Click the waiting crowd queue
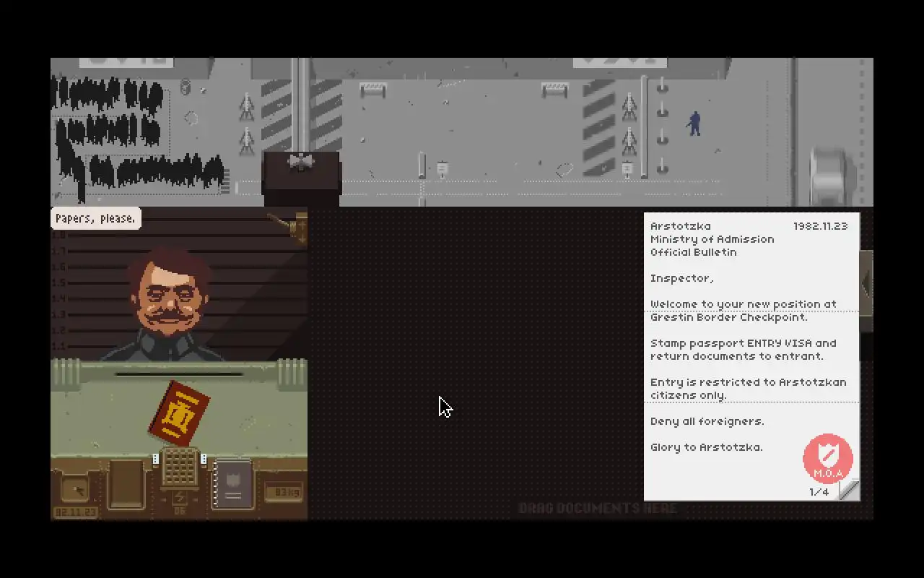Viewport: 924px width, 578px height. [x=137, y=137]
